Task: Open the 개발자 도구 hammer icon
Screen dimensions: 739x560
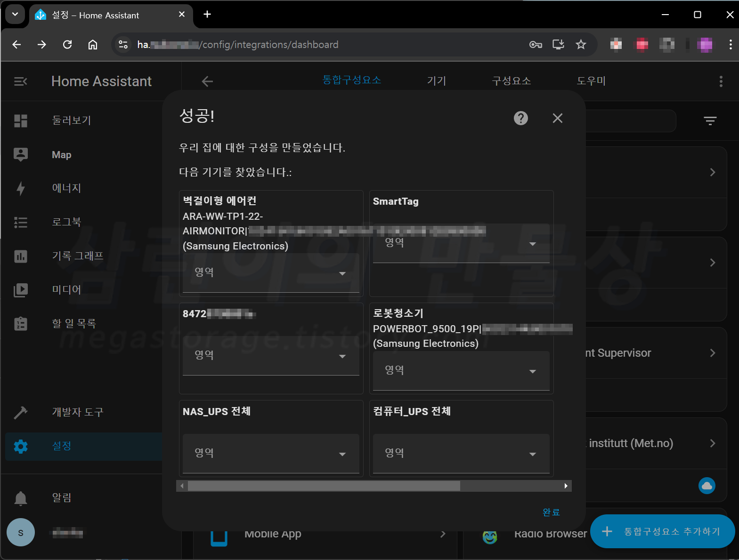Action: click(x=21, y=412)
